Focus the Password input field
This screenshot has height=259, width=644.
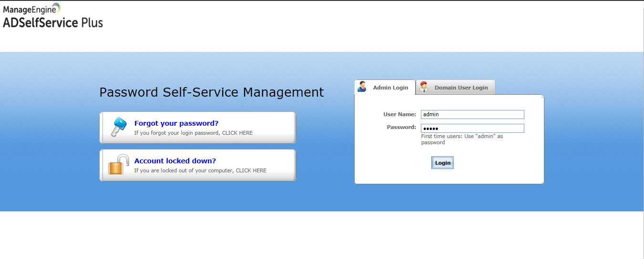click(x=472, y=129)
